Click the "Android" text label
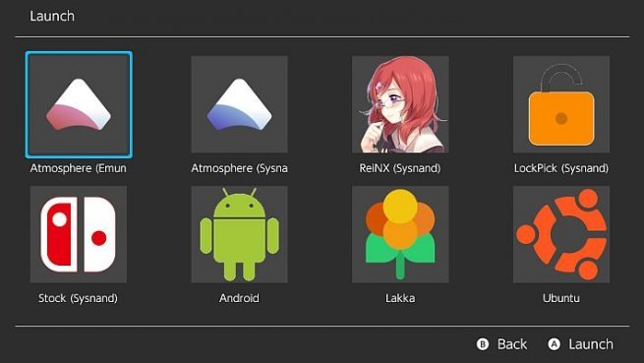This screenshot has height=363, width=644. pos(240,298)
